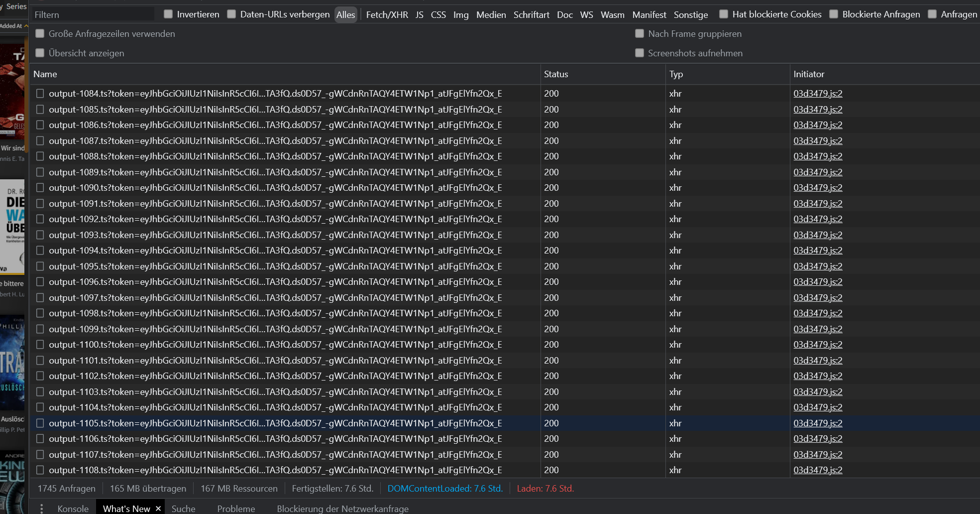Click the Filtern input field
The width and height of the screenshot is (980, 514).
coord(92,14)
